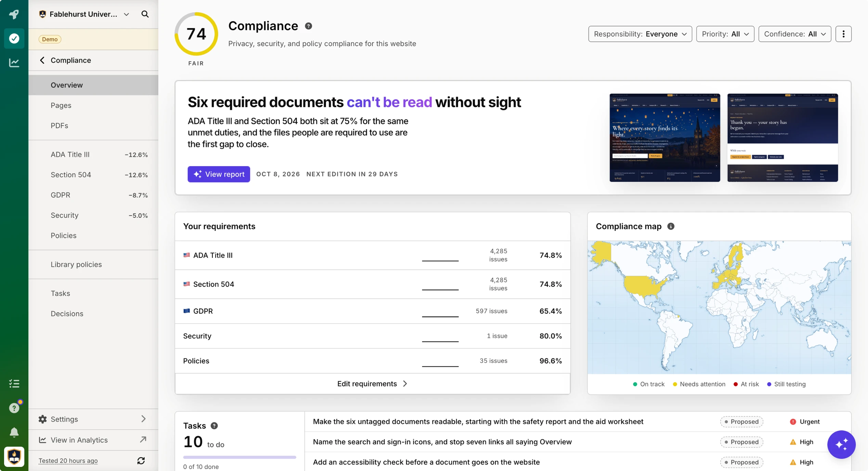
Task: Click the refresh test icon
Action: [x=141, y=461]
